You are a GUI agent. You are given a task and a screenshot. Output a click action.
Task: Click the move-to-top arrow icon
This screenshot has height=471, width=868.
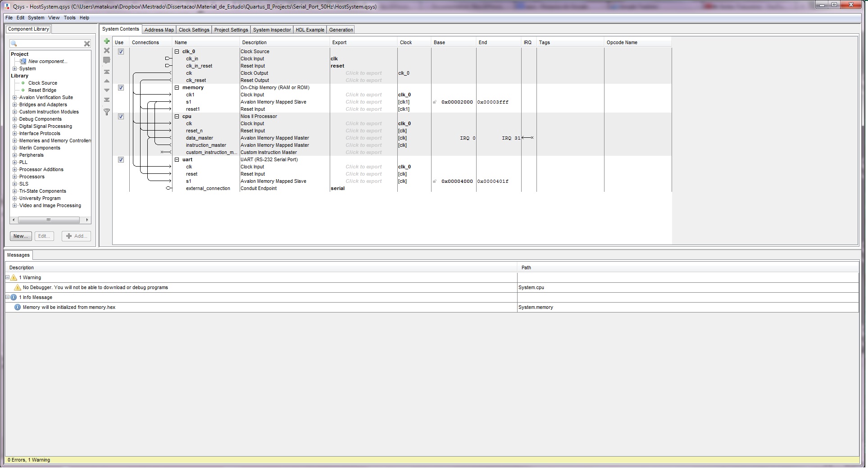click(107, 72)
